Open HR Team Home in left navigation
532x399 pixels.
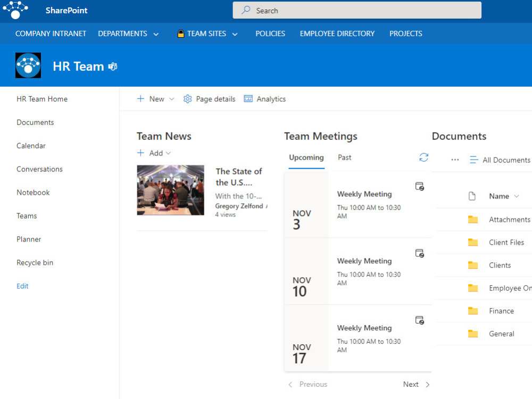click(42, 99)
